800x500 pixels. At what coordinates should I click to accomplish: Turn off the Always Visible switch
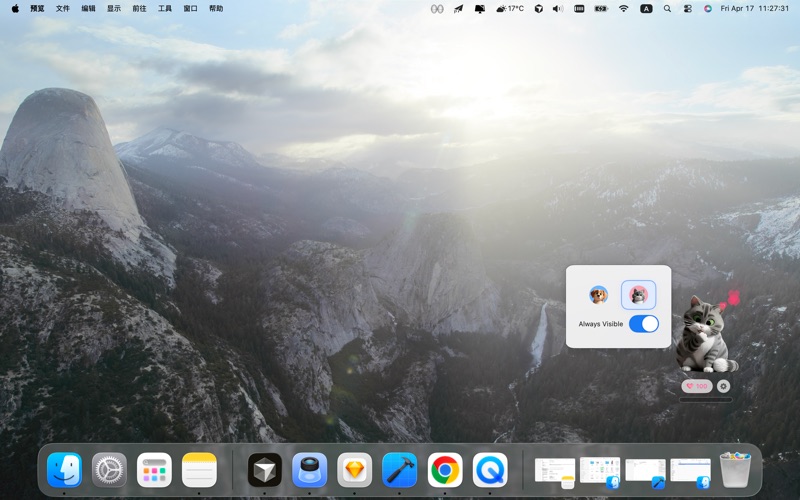click(644, 324)
